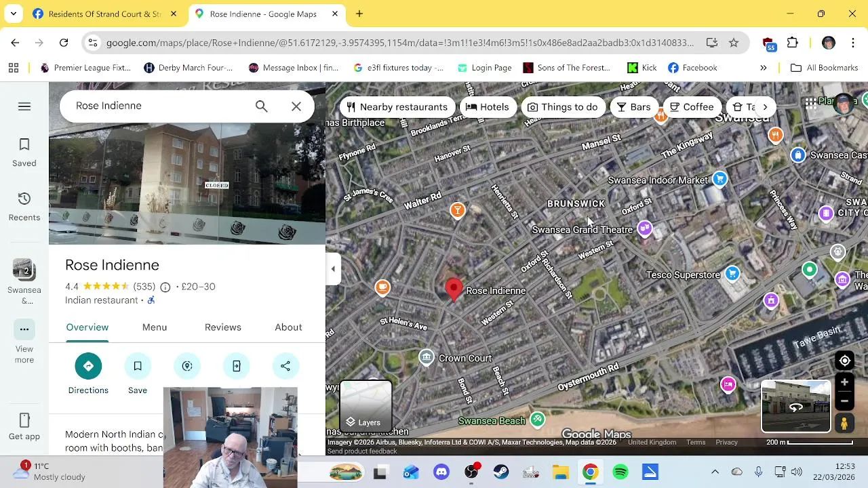The height and width of the screenshot is (488, 868).
Task: Select the Bars chip
Action: (x=634, y=107)
